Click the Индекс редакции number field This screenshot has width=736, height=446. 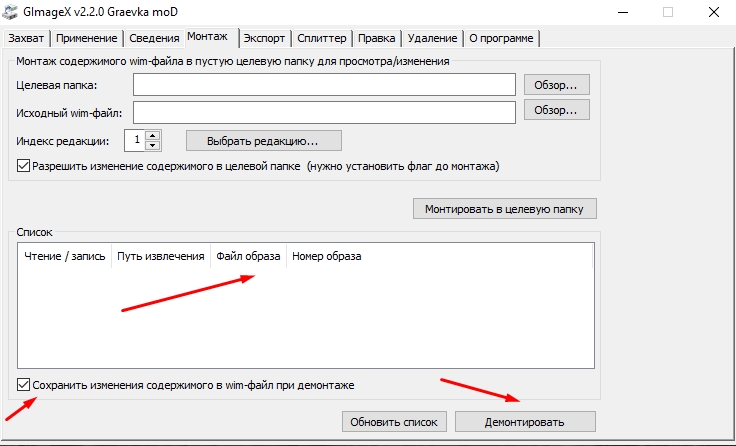135,140
